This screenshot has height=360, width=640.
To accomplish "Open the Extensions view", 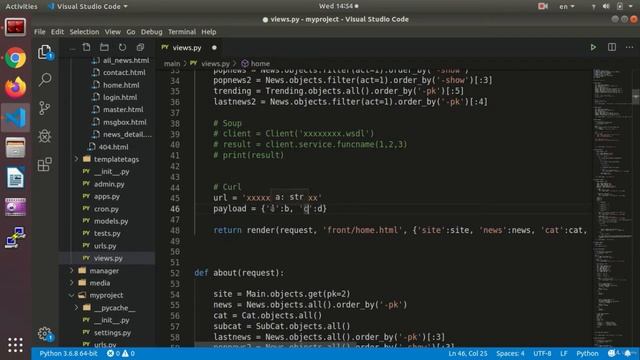I will point(44,164).
